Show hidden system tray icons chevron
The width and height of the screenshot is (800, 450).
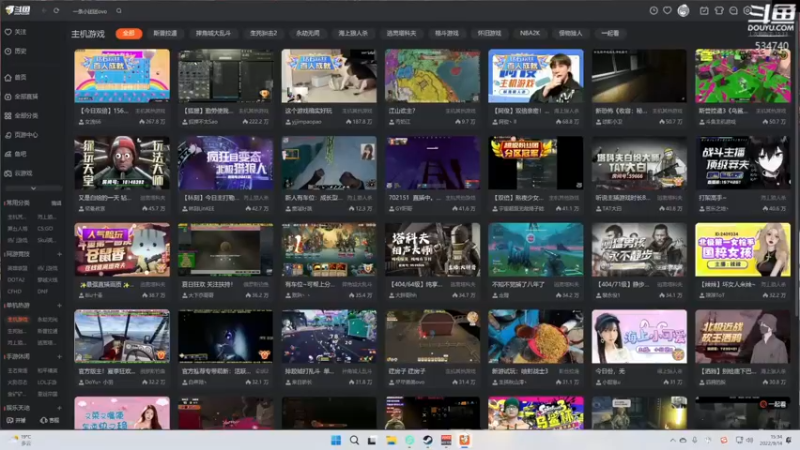tap(672, 440)
